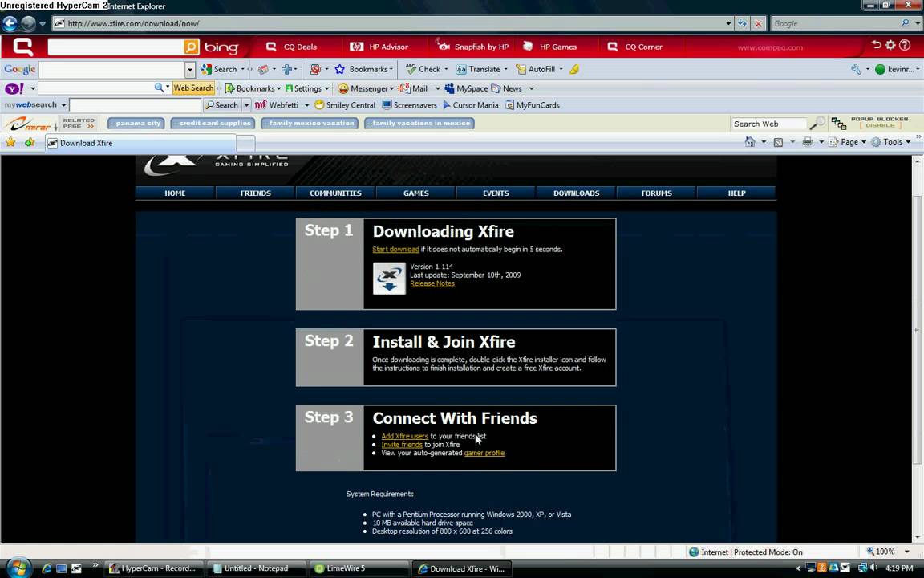Click the orange Bing search magnifier button
The height and width of the screenshot is (578, 924).
coord(192,47)
